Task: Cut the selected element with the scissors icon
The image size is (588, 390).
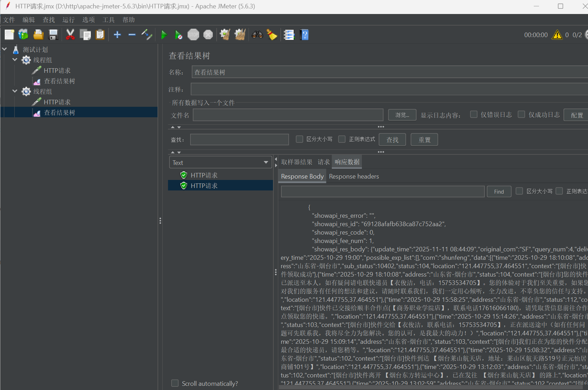Action: (x=70, y=35)
